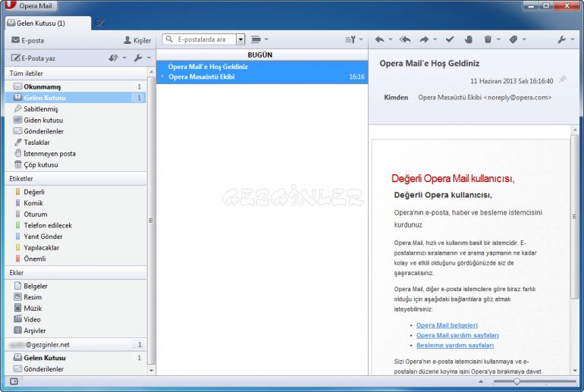Switch to the Gelen Kutusu (1) tab

tap(48, 23)
